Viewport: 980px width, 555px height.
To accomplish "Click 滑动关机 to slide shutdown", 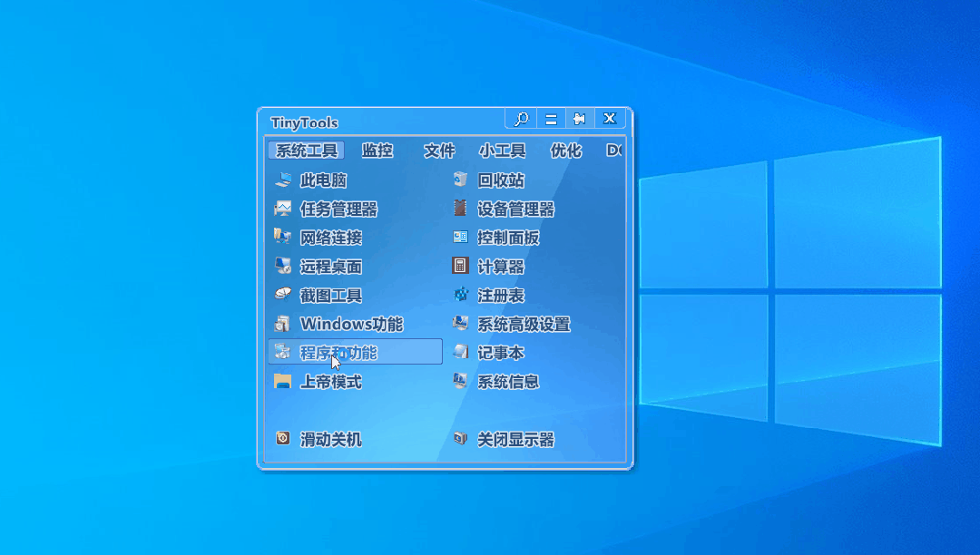I will click(331, 439).
